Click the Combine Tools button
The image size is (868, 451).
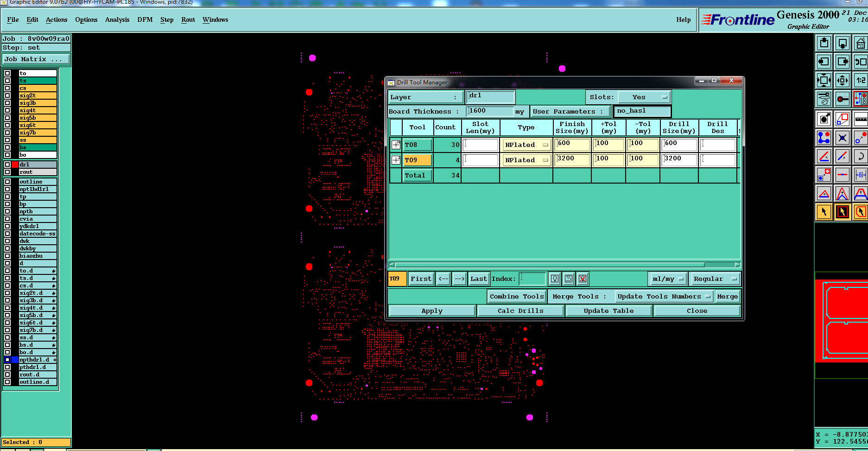pos(517,296)
